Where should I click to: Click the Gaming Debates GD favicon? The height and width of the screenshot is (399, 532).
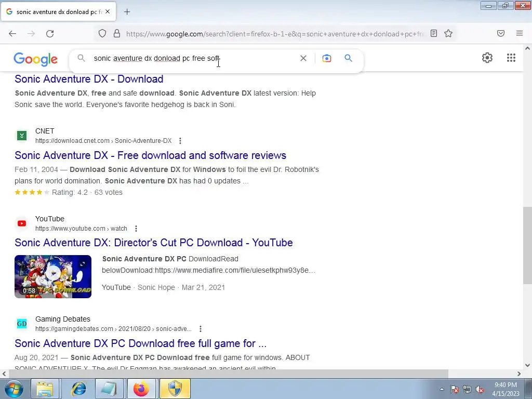click(x=22, y=324)
